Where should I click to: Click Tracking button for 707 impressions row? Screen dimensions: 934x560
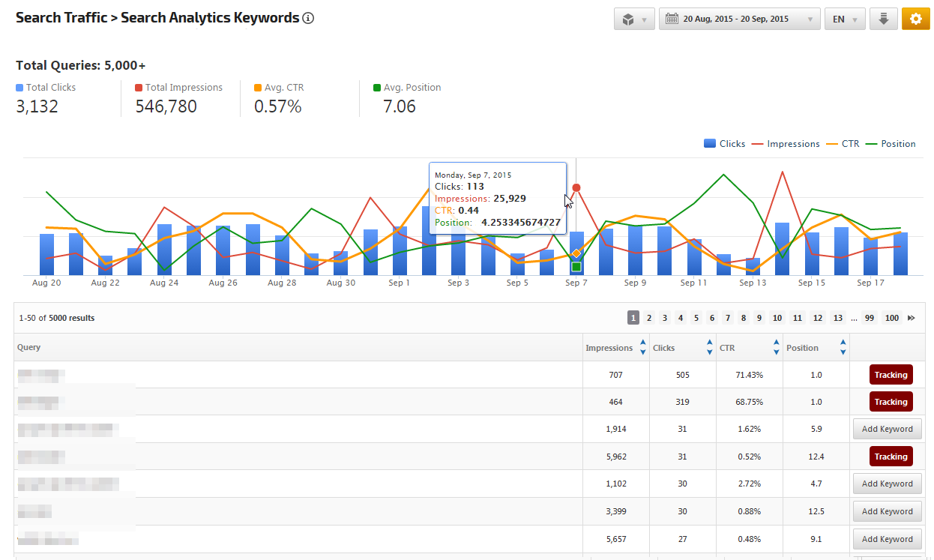(891, 375)
